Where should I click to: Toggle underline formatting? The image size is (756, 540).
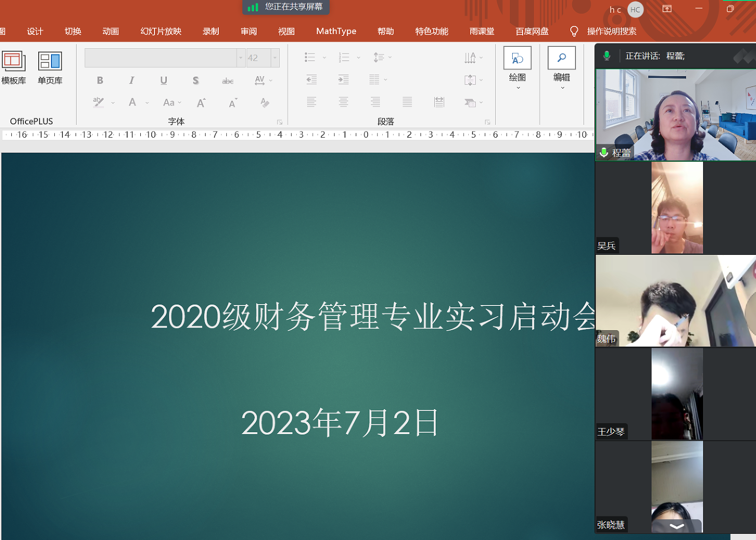point(163,80)
